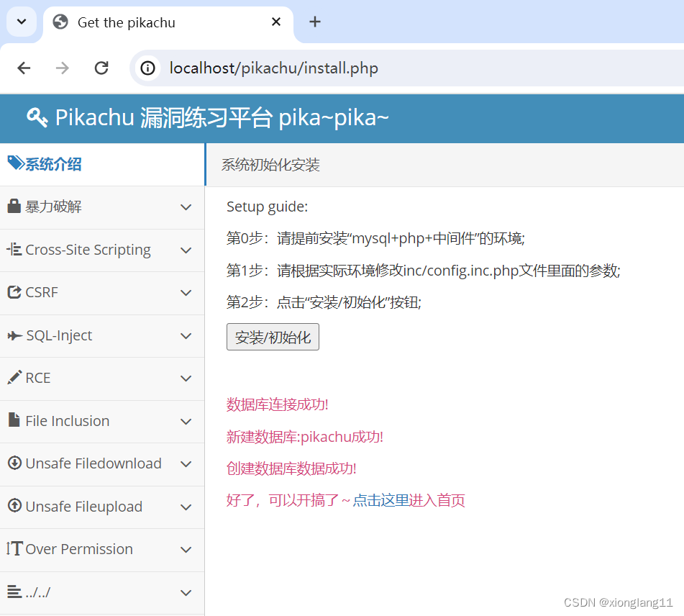Click the Pikachu platform title text
This screenshot has height=616, width=684.
point(222,117)
